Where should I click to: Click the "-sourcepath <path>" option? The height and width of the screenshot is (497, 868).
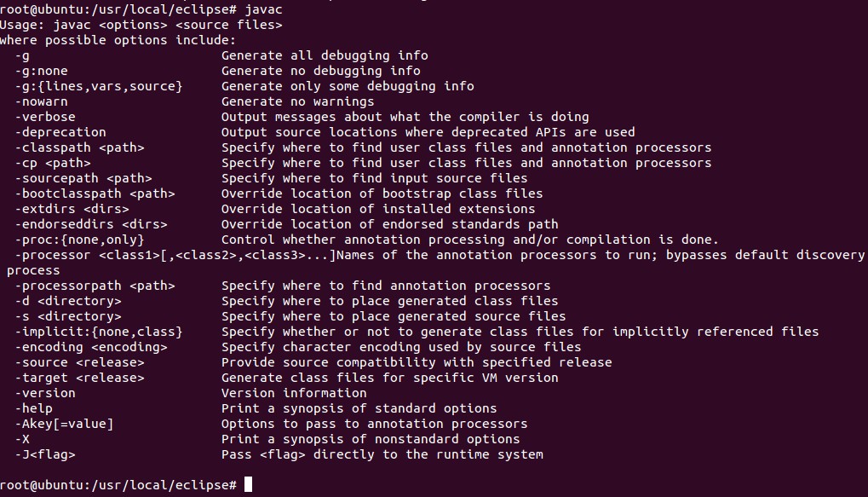tap(83, 178)
